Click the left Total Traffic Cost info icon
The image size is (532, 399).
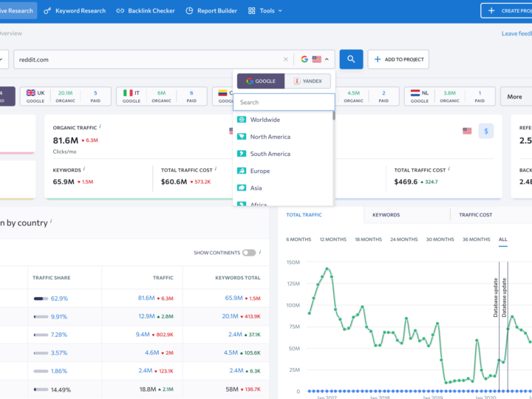point(216,169)
